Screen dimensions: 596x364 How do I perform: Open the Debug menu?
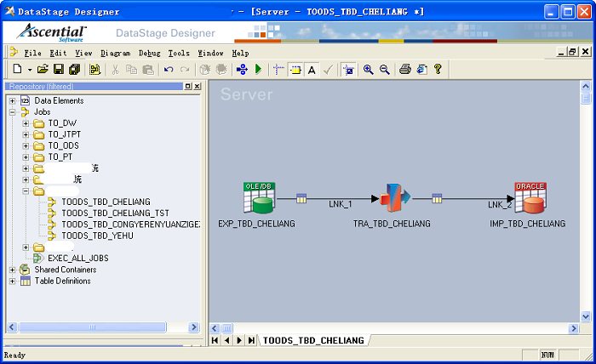tap(149, 53)
